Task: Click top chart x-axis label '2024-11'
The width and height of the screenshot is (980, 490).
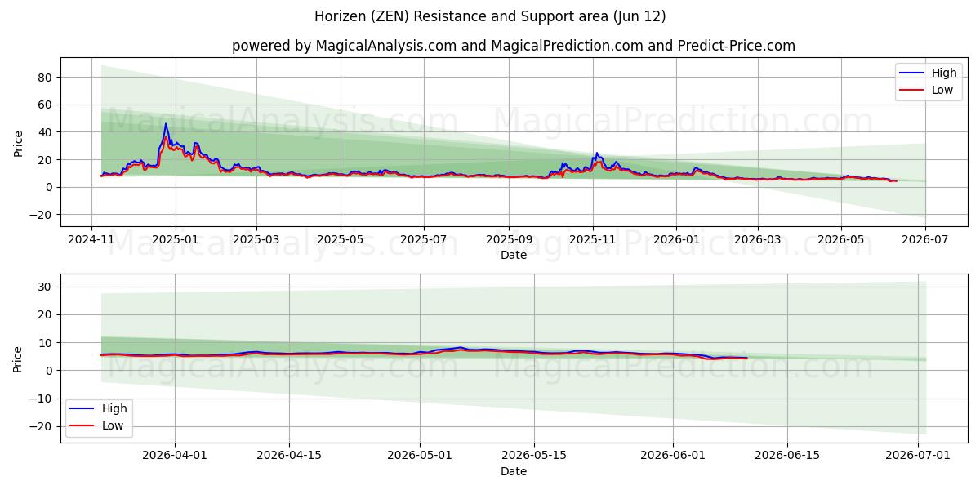Action: coord(91,240)
